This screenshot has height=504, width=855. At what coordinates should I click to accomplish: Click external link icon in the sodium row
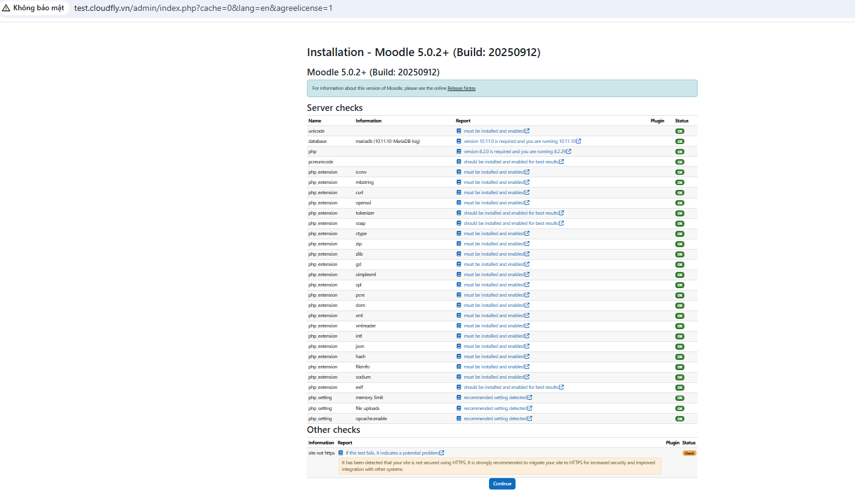coord(527,377)
